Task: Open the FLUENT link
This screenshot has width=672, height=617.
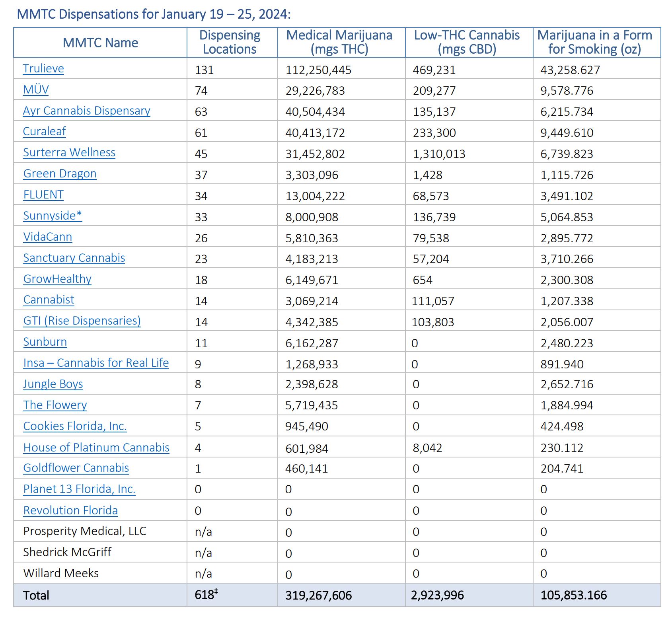Action: 43,195
